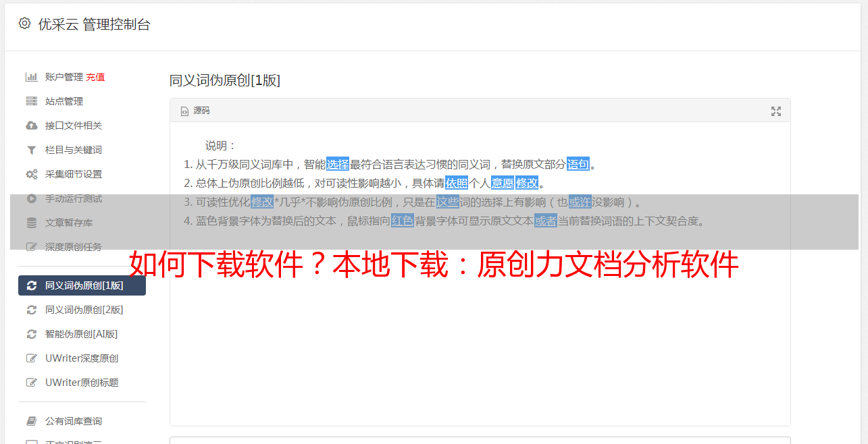Go to 智能伪原创[AI版]
Screen dimensions: 868x444
tap(82, 334)
